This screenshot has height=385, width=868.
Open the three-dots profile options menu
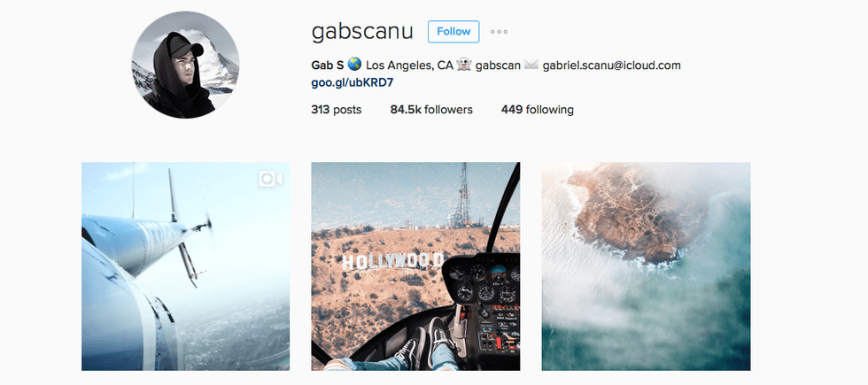499,32
